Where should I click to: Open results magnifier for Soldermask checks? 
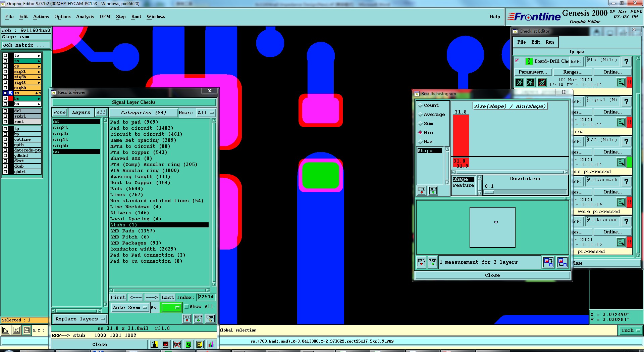(x=621, y=202)
